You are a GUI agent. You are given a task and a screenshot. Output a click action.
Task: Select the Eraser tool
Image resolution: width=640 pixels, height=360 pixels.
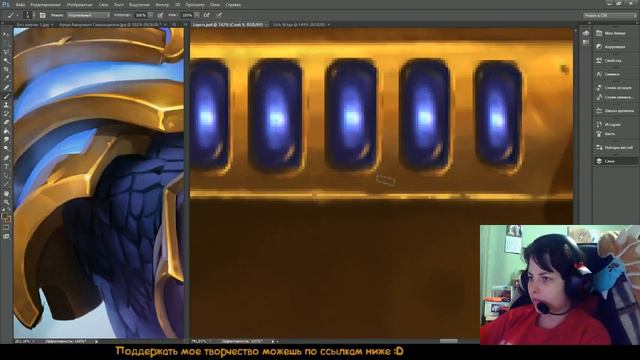[x=6, y=122]
